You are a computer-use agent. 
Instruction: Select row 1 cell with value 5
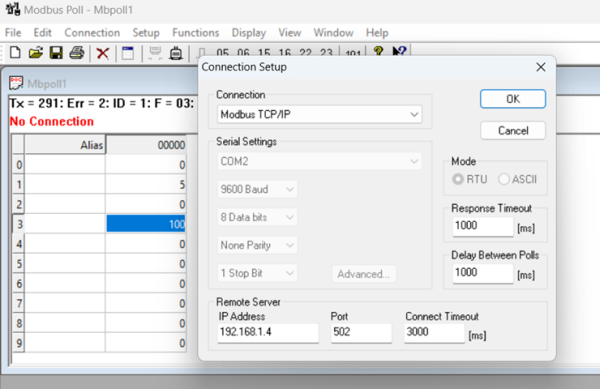pyautogui.click(x=146, y=184)
